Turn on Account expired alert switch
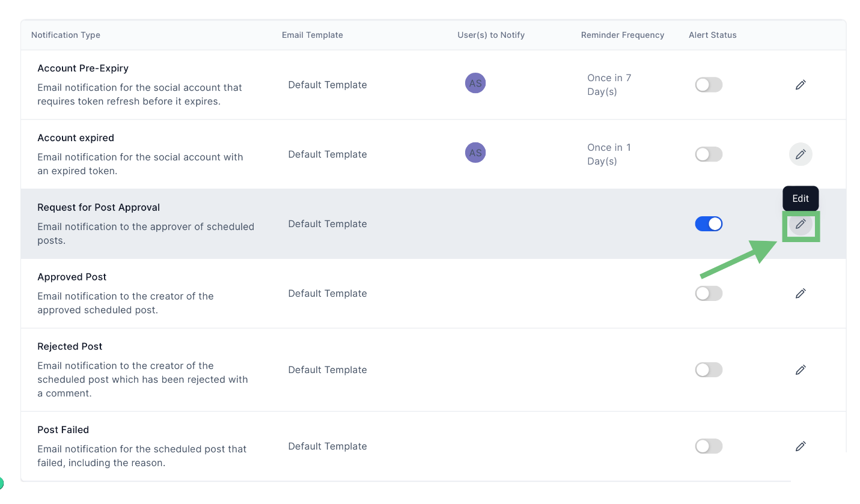 709,154
